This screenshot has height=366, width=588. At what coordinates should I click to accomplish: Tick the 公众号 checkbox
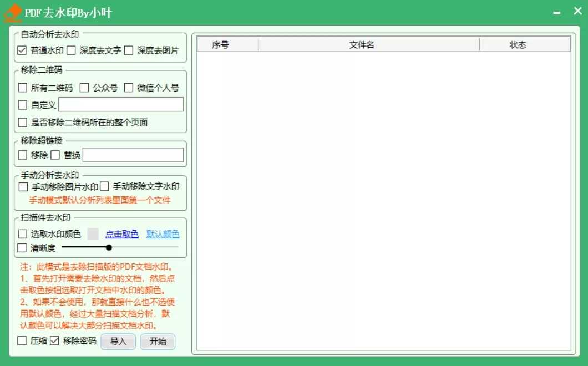[x=84, y=88]
